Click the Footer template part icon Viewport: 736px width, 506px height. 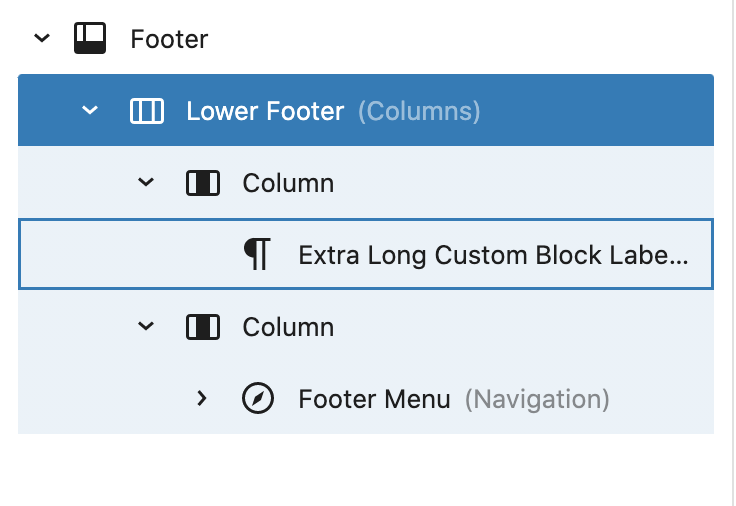(90, 39)
